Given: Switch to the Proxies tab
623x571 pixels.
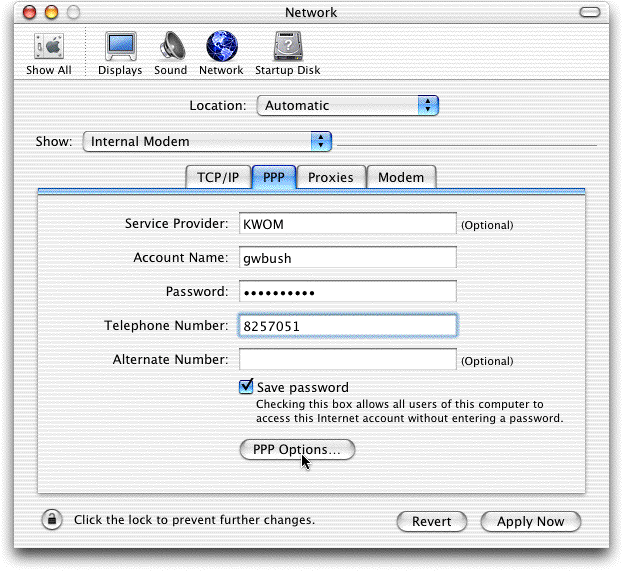Looking at the screenshot, I should click(x=331, y=177).
